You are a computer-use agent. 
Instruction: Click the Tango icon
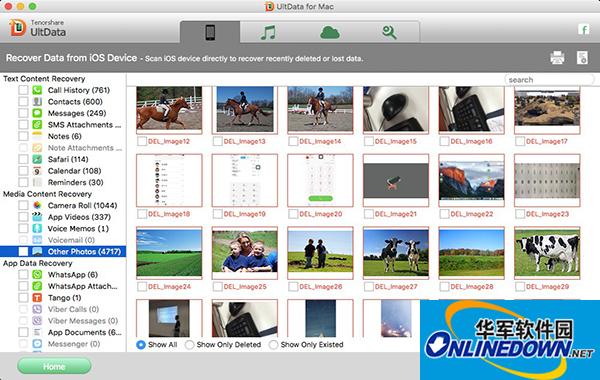tap(37, 297)
